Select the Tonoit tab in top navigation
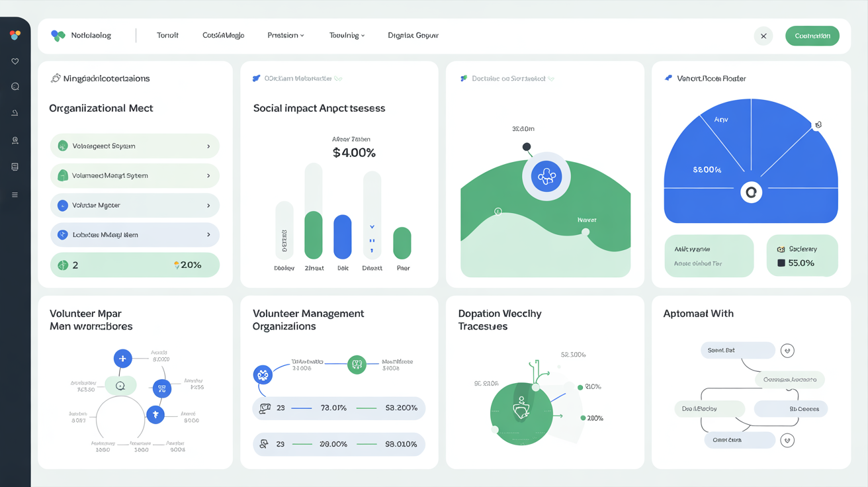868x487 pixels. pyautogui.click(x=167, y=36)
